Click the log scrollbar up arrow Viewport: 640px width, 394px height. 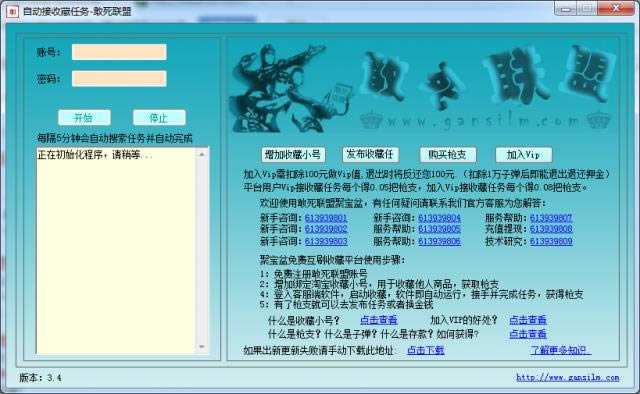[x=202, y=154]
